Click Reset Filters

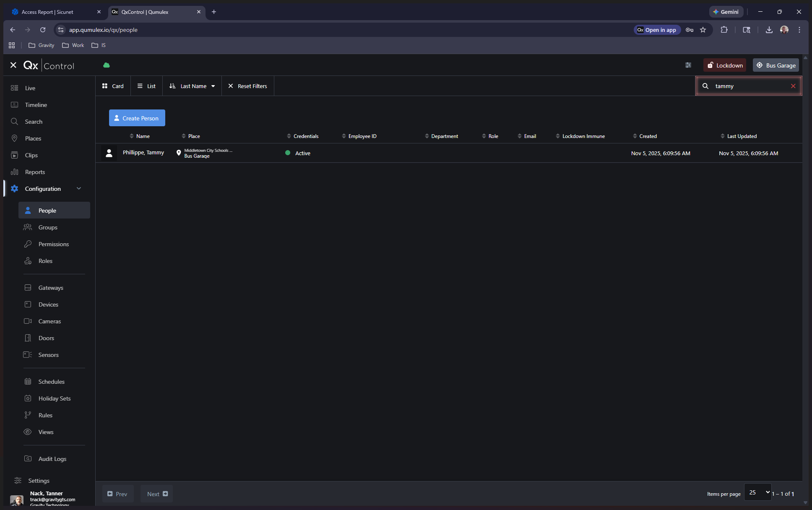pos(247,86)
